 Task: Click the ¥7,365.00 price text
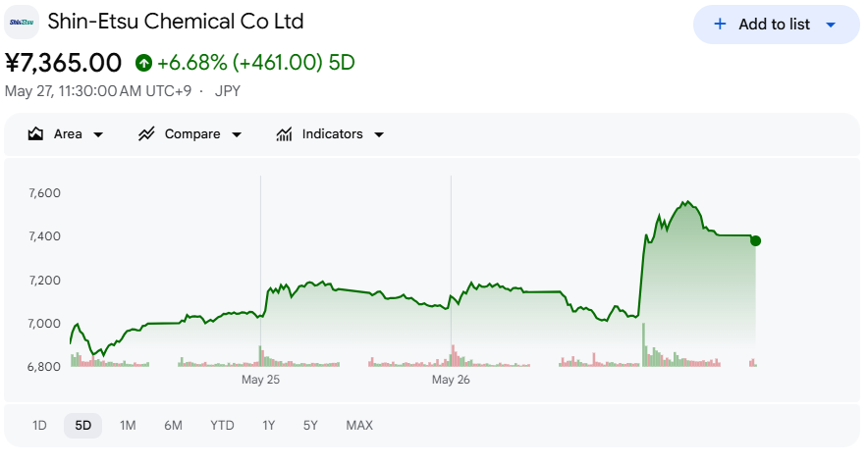point(63,63)
